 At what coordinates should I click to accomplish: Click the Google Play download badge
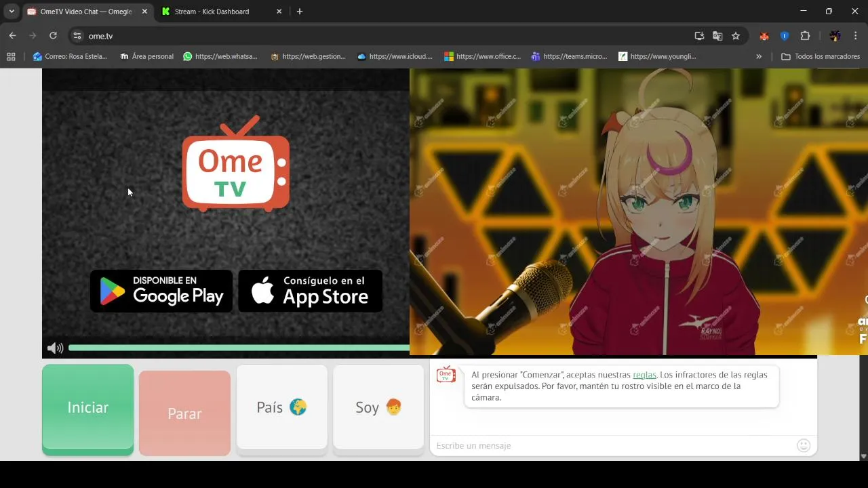point(161,291)
